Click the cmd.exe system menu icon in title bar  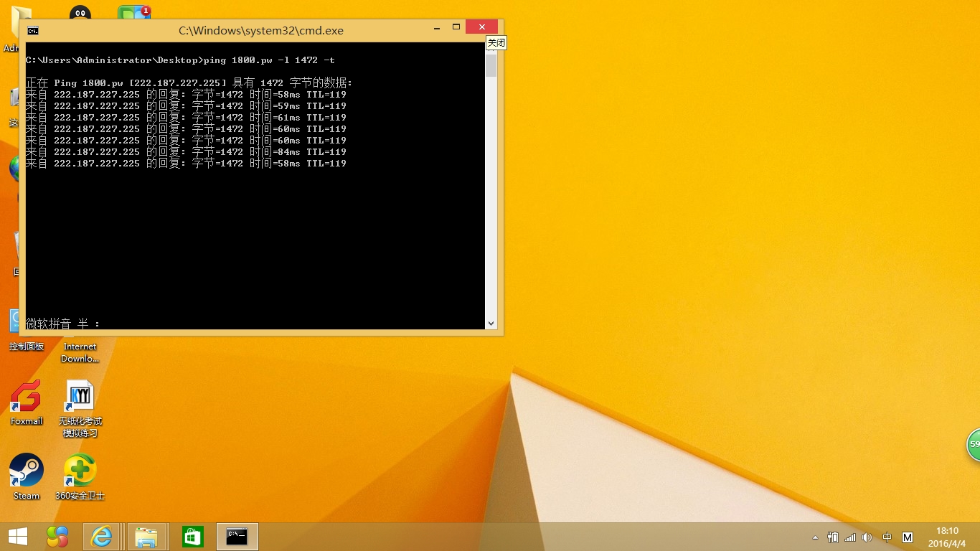(33, 30)
